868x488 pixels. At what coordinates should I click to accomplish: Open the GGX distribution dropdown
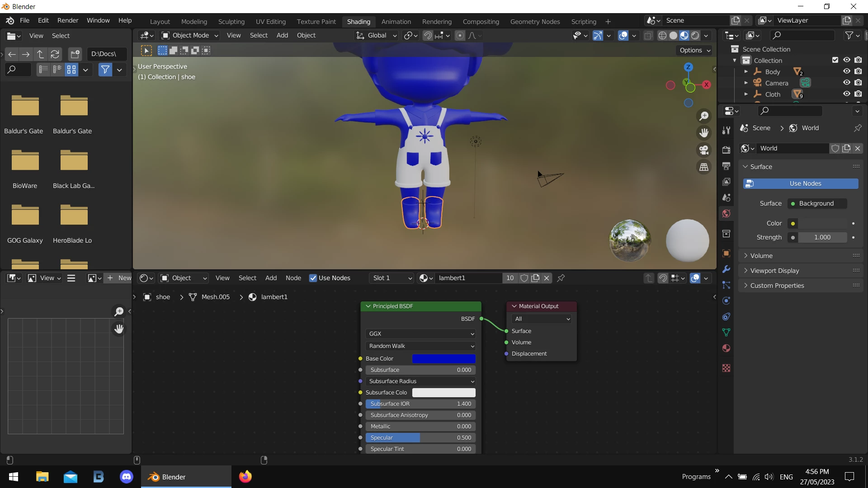point(420,334)
